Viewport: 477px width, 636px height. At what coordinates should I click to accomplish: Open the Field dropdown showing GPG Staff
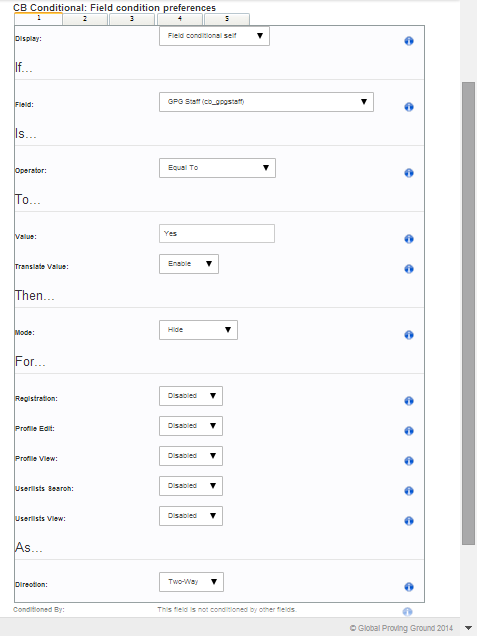(266, 102)
